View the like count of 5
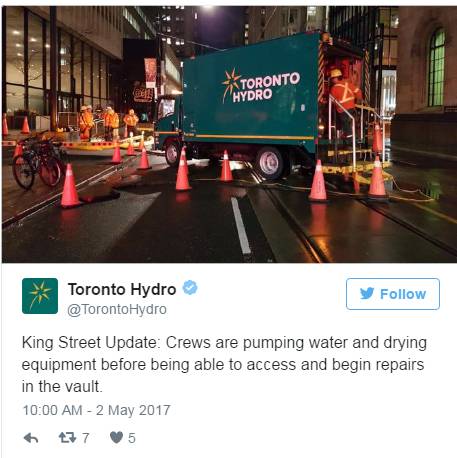Screen dimensions: 457x458 (132, 438)
